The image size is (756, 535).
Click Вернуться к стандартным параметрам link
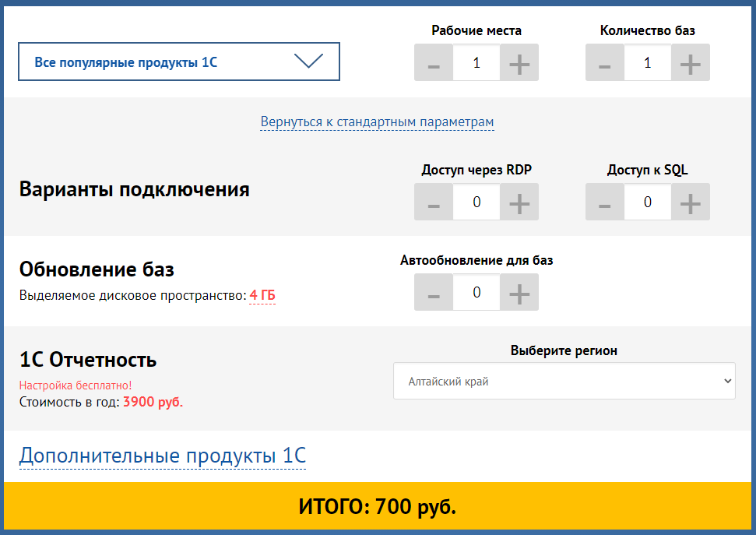[x=377, y=121]
